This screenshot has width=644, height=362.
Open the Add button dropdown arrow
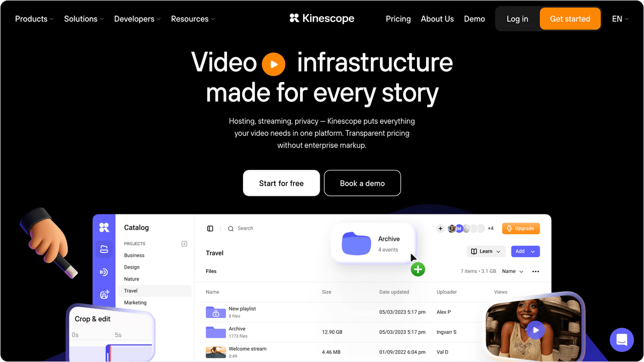tap(533, 251)
